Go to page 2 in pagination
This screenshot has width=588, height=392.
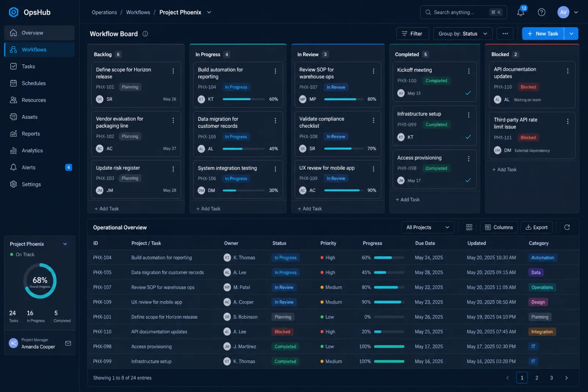click(537, 378)
